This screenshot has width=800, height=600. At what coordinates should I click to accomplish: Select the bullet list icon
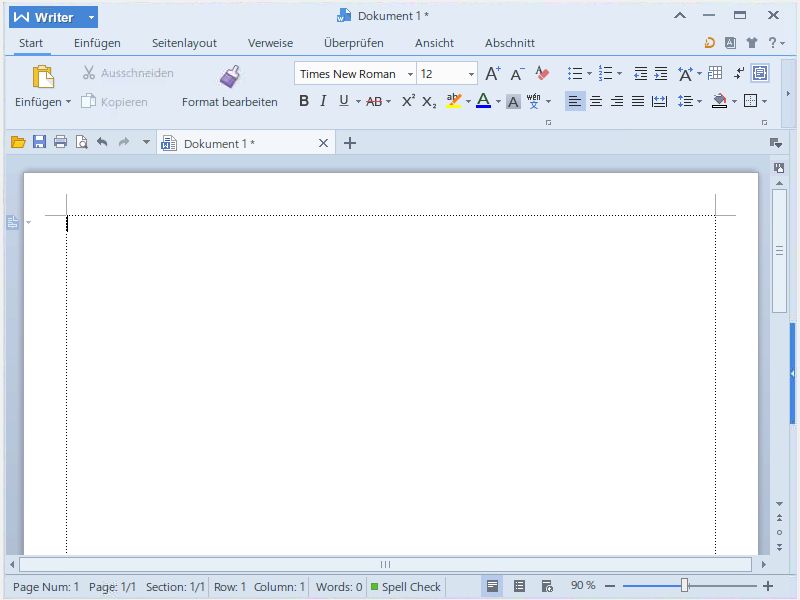click(x=574, y=73)
